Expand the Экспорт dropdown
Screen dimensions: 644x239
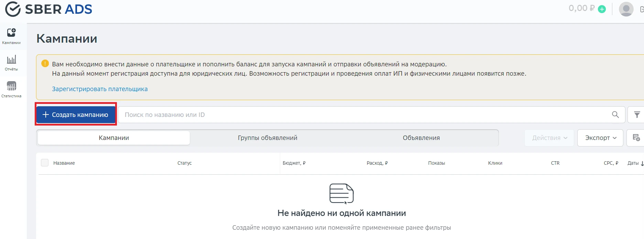(600, 138)
